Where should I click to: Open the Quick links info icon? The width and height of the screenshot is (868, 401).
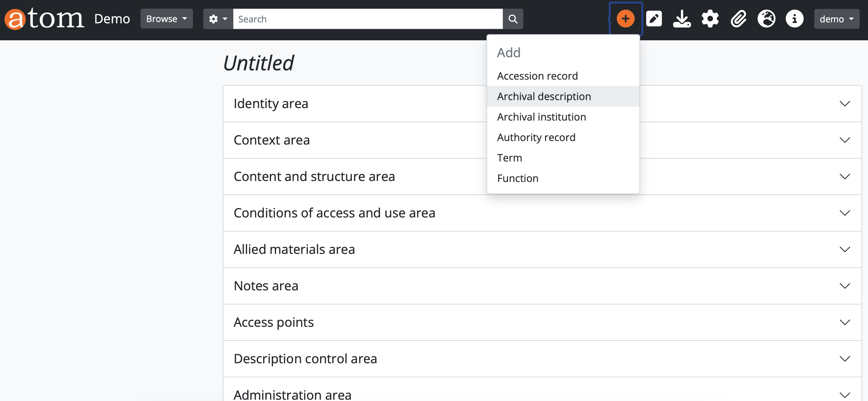pos(794,19)
